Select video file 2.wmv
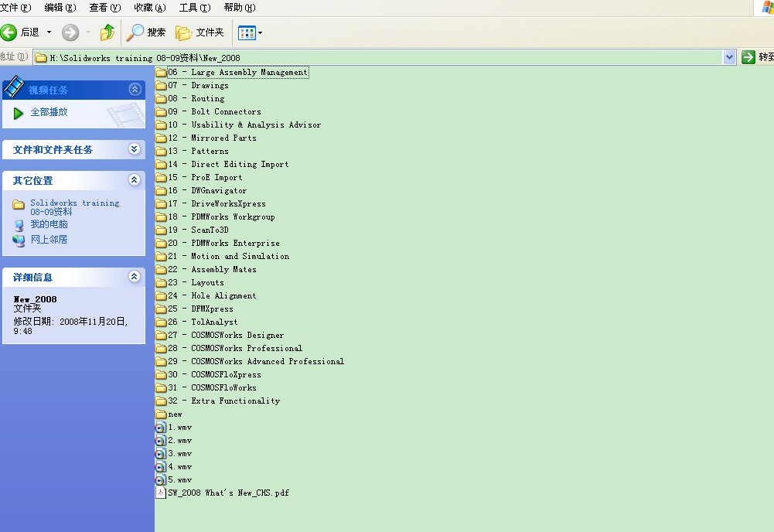 tap(174, 440)
